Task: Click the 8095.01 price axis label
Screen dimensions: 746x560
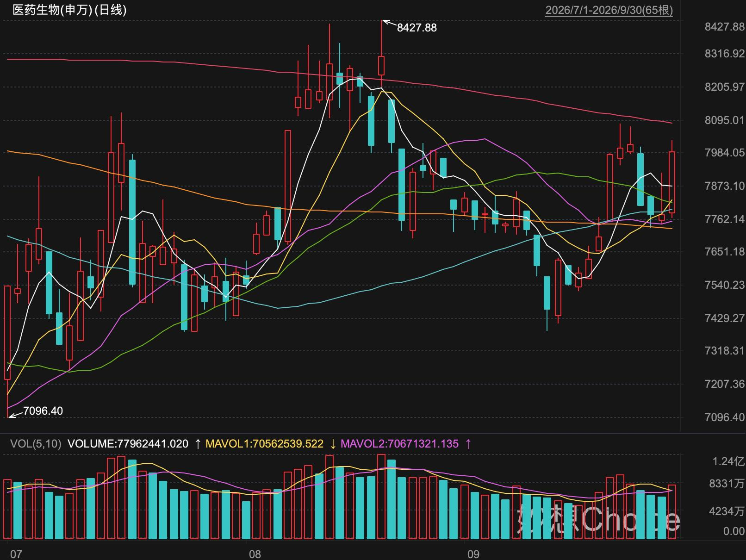Action: [725, 120]
